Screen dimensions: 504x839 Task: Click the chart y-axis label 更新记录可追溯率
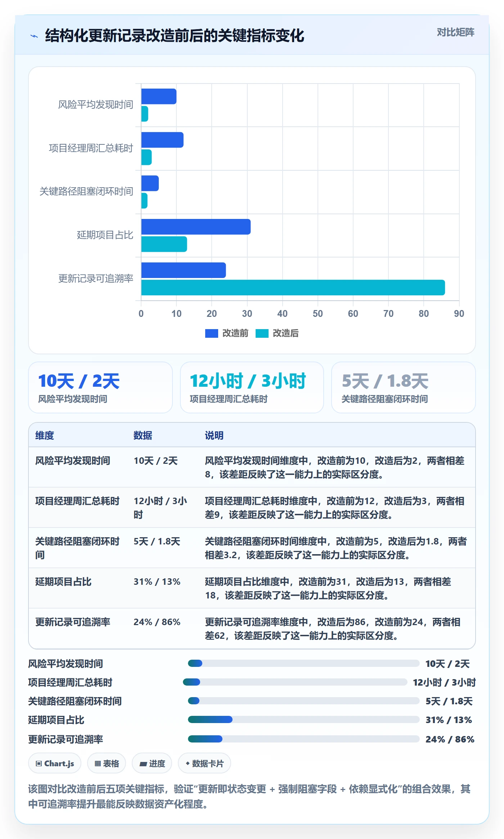(x=96, y=279)
